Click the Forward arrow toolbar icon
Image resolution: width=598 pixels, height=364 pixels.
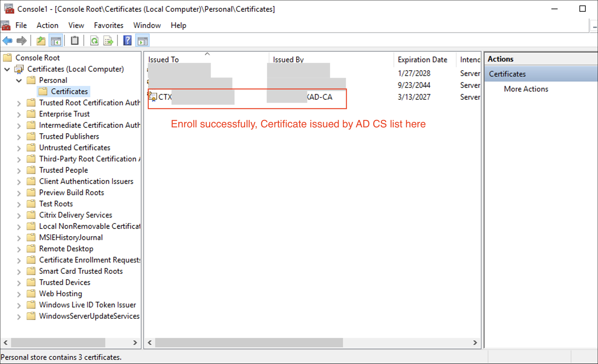[x=22, y=41]
